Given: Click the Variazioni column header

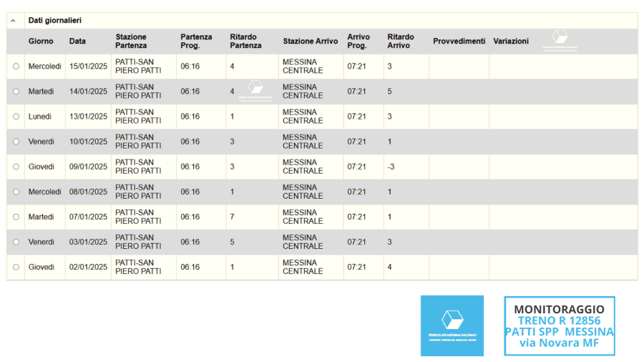Looking at the screenshot, I should [x=511, y=41].
